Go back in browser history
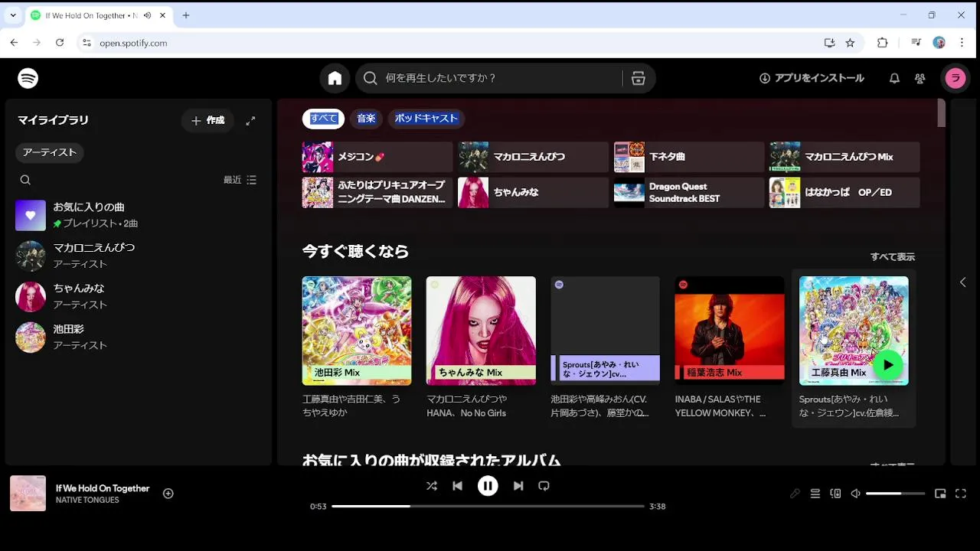980x551 pixels. pos(14,43)
